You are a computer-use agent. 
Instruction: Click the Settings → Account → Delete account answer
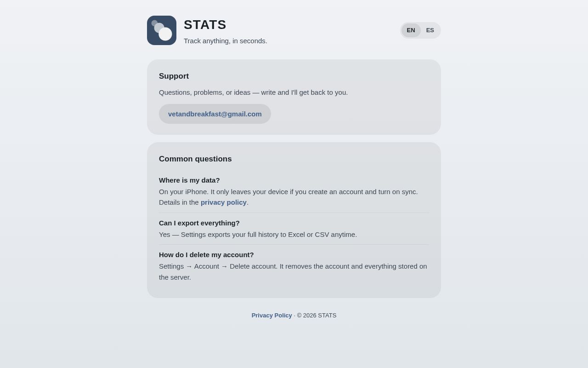coord(294,272)
